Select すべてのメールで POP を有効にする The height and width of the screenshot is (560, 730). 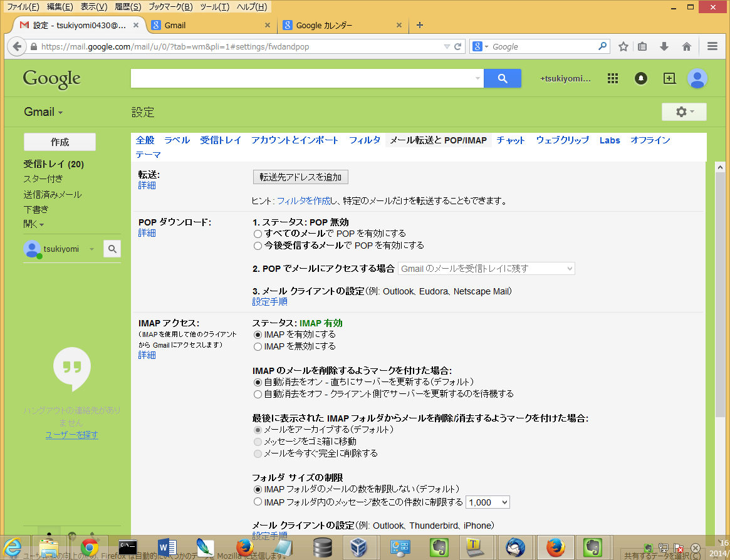pyautogui.click(x=258, y=234)
